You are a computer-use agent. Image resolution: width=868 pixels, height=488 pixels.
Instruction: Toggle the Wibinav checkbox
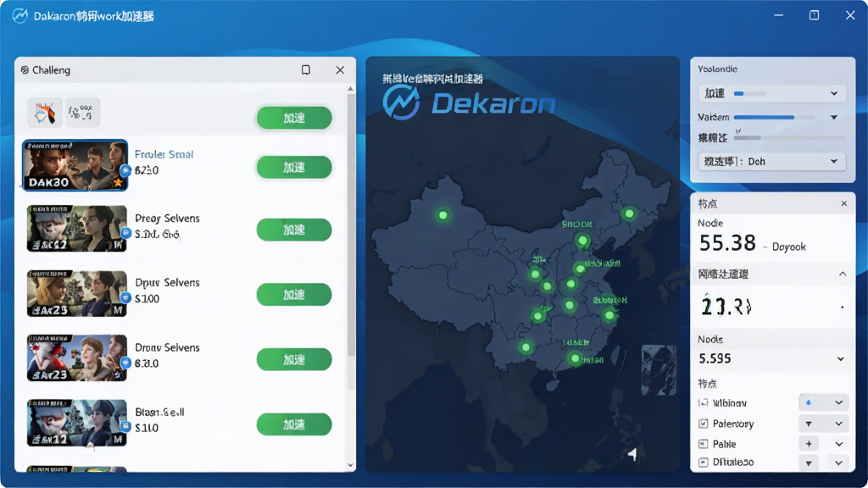point(703,402)
